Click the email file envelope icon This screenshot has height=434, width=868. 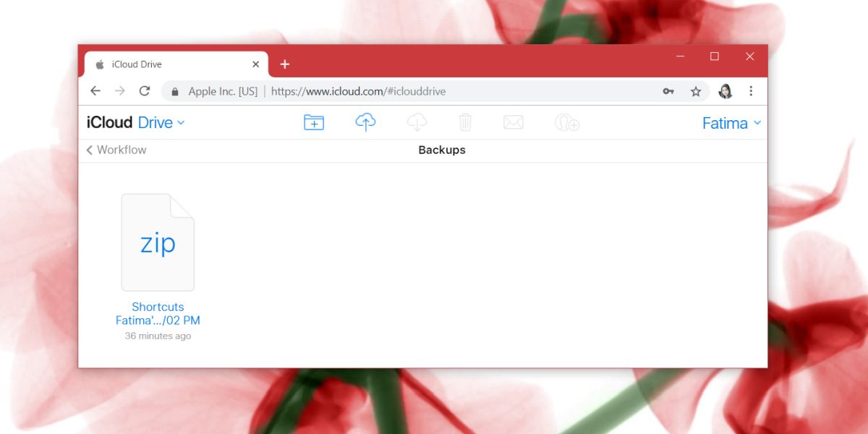pos(514,122)
